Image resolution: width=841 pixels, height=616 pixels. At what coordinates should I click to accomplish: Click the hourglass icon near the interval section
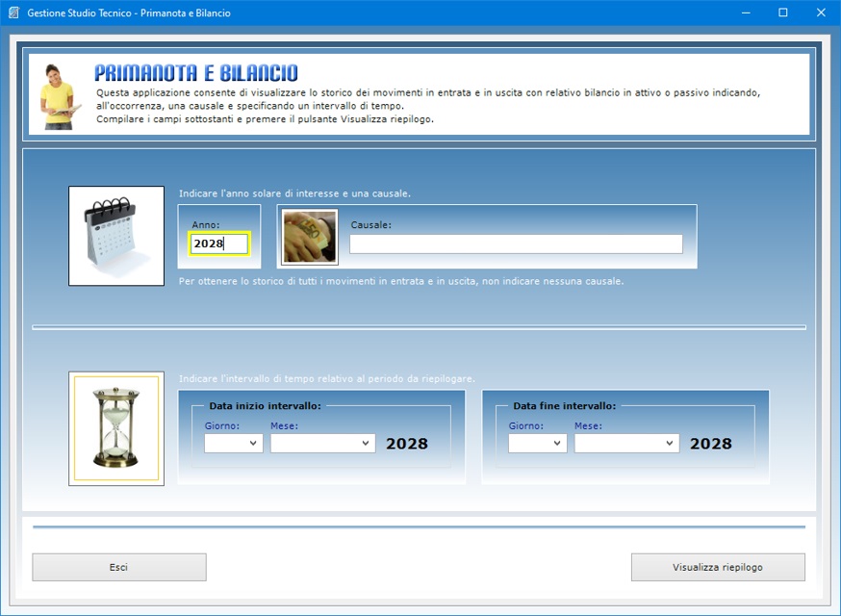116,428
